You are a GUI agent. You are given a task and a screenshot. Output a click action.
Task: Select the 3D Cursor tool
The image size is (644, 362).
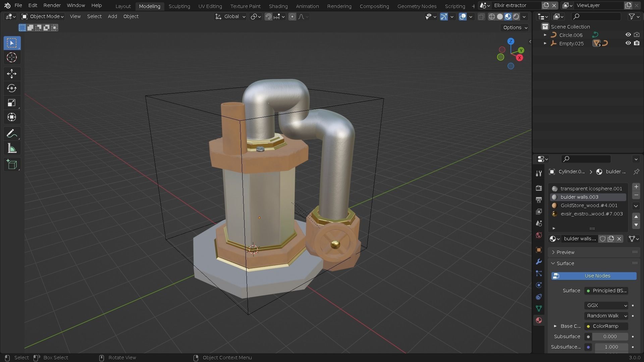12,58
